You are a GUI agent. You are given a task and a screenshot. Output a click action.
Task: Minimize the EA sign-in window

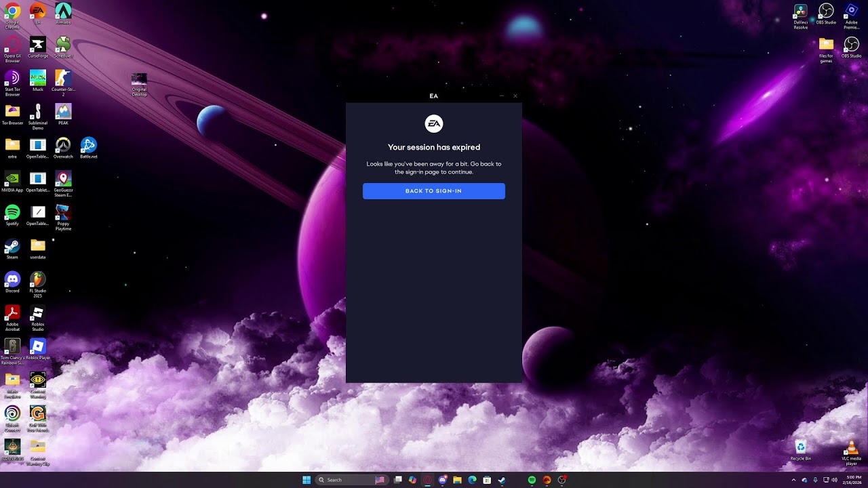[502, 96]
